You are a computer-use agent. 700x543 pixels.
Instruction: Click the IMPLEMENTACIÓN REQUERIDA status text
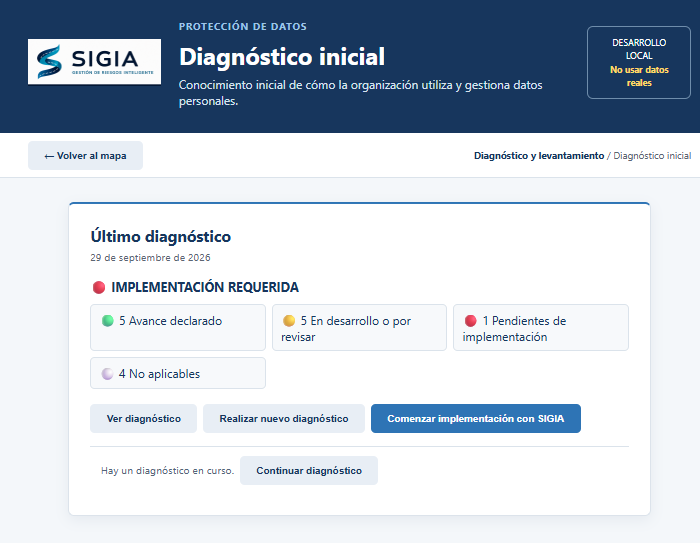[x=205, y=287]
